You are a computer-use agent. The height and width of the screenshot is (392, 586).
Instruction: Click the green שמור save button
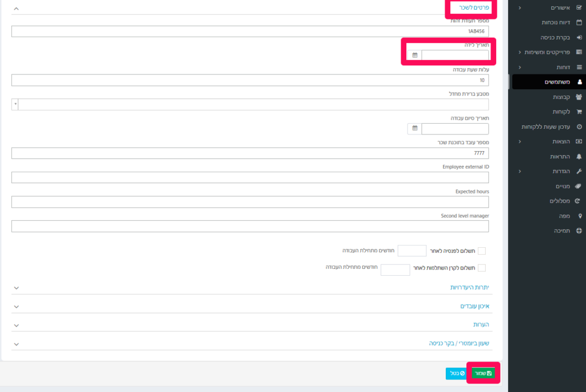coord(483,373)
